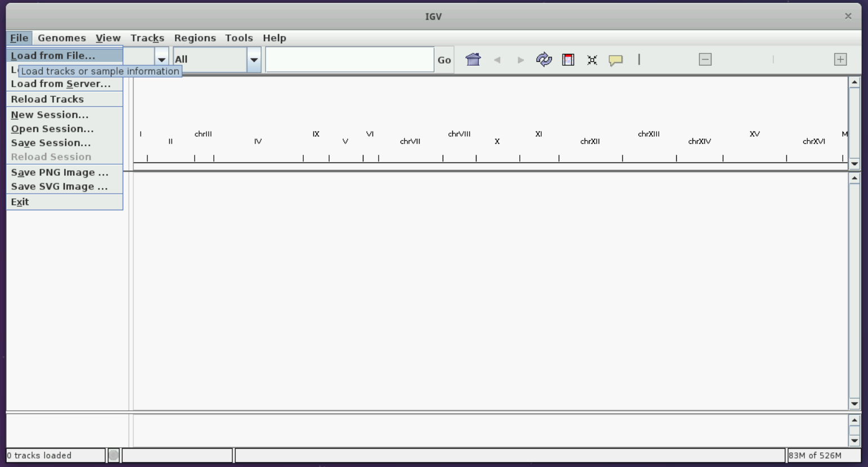Open the Genomes menu

click(x=62, y=38)
